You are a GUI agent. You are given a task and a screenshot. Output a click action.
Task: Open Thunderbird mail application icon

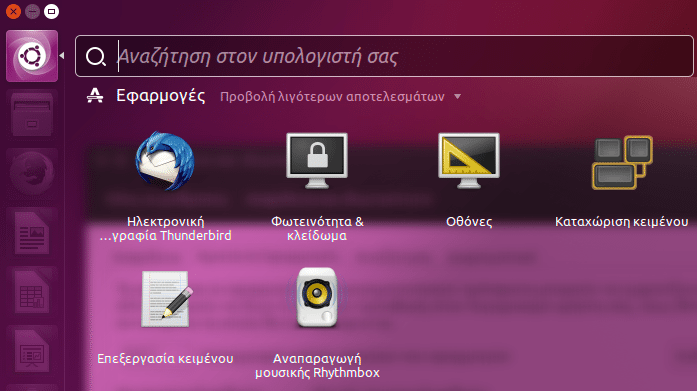[x=165, y=161]
